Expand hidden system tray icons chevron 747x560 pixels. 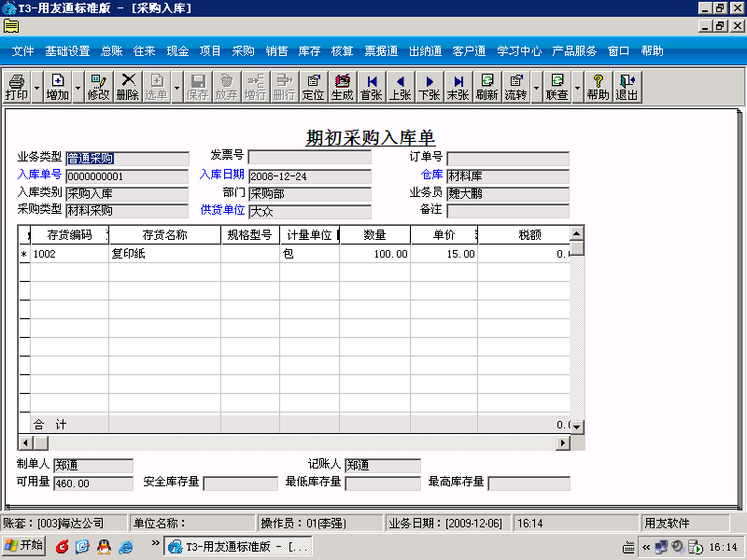(x=646, y=547)
